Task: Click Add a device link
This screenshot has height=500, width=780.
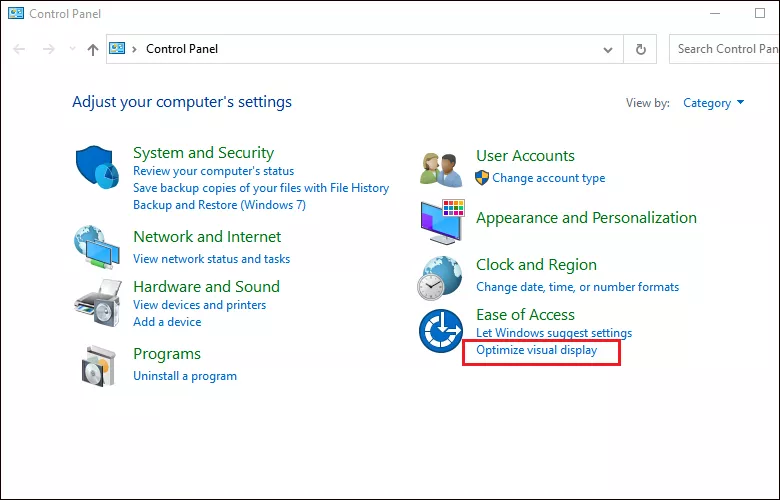Action: click(167, 321)
